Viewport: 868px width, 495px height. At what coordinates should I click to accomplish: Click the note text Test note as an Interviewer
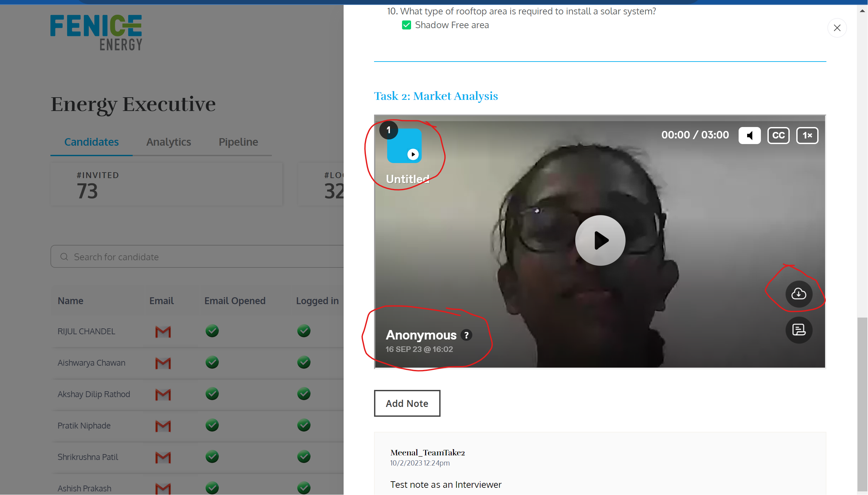445,485
